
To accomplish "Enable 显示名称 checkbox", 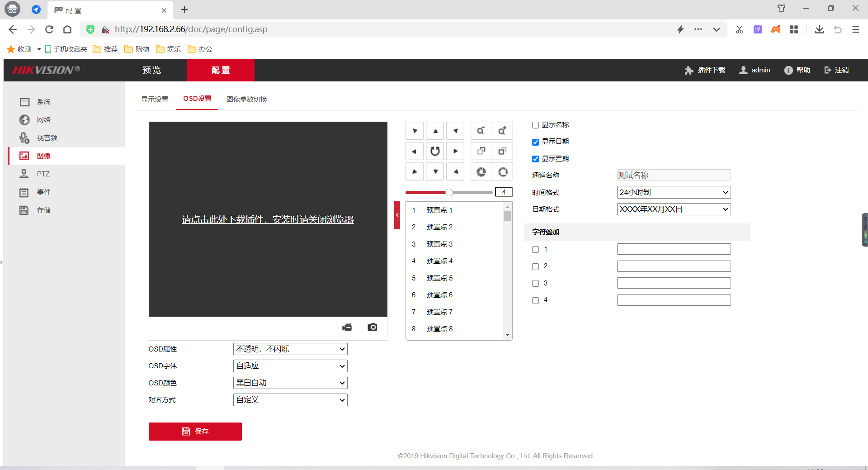I will click(x=535, y=125).
